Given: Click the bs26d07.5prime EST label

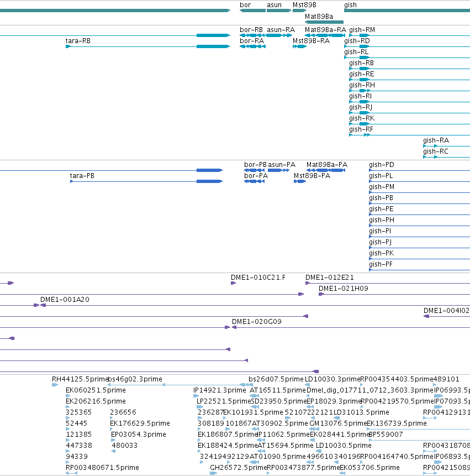Looking at the screenshot, I should (276, 379).
